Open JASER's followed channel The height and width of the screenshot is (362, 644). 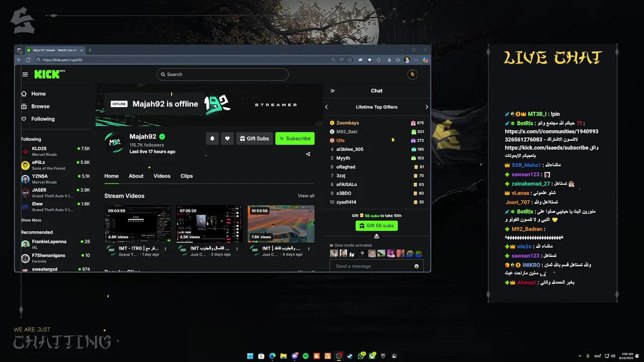click(x=55, y=193)
